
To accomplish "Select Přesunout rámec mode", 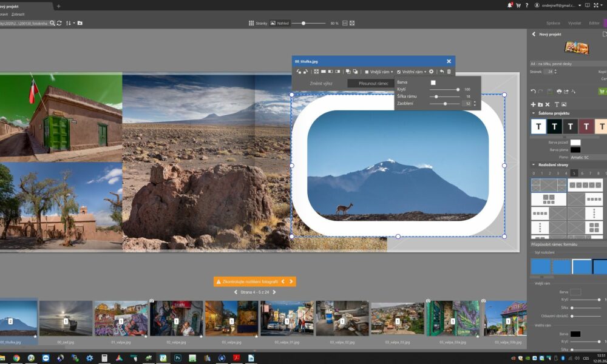I will pos(371,84).
